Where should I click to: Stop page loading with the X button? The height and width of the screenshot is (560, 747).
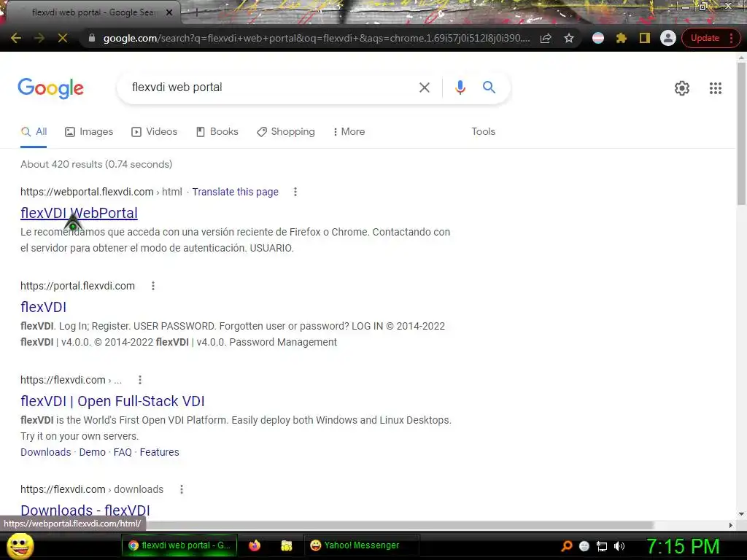[63, 38]
